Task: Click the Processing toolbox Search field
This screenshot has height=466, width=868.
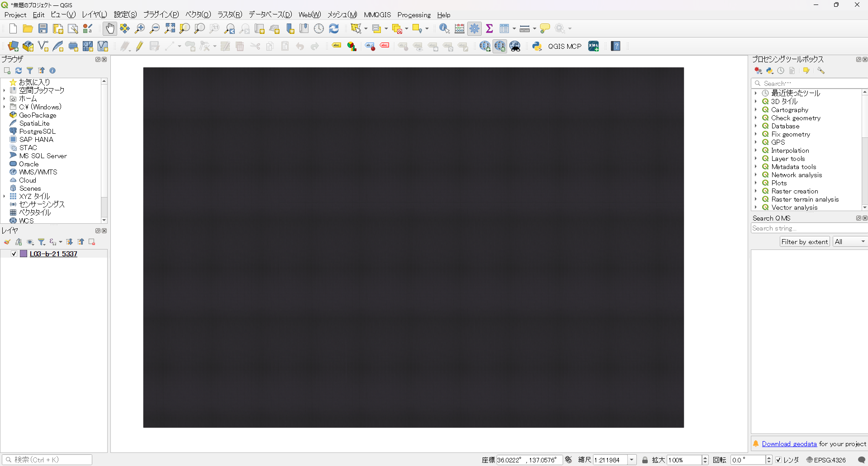Action: pos(810,83)
